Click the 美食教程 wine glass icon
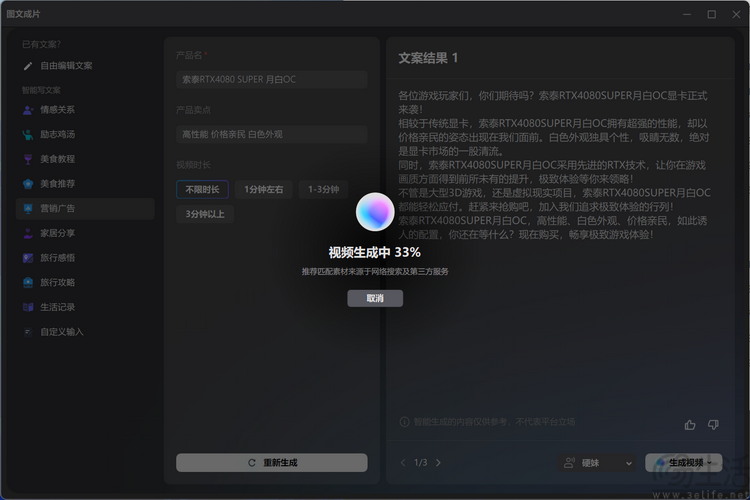This screenshot has height=500, width=750. coord(28,159)
